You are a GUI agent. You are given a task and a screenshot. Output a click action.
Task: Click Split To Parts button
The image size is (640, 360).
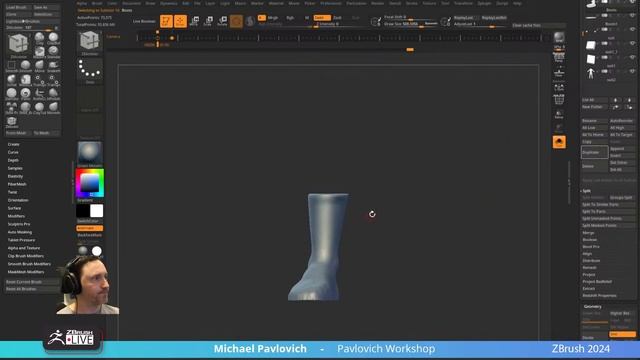tap(608, 211)
